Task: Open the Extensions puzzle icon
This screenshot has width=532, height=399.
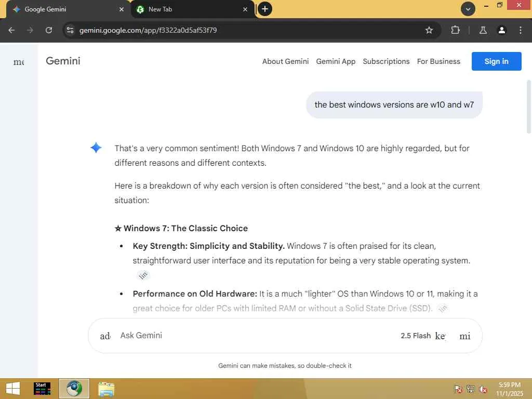Action: click(455, 30)
